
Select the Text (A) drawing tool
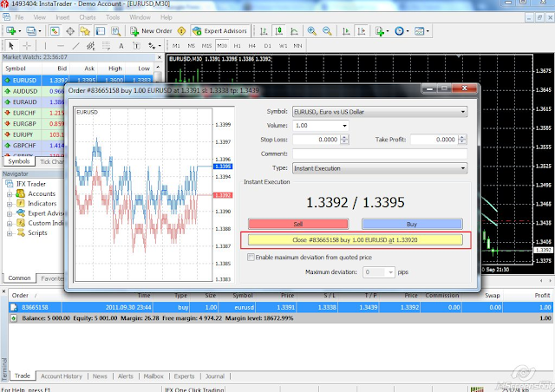click(x=121, y=46)
